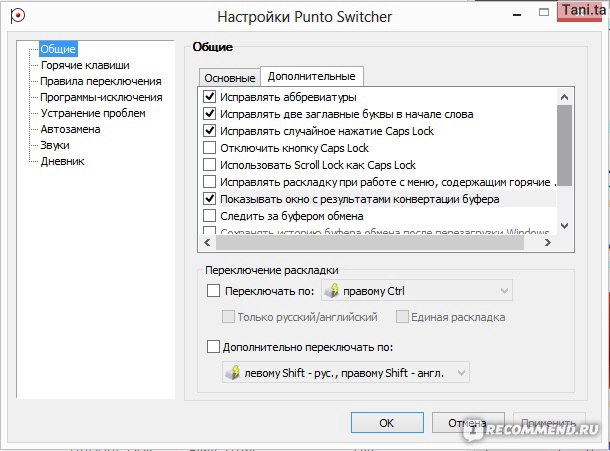Open Дневник section
The image size is (610, 451).
[63, 161]
